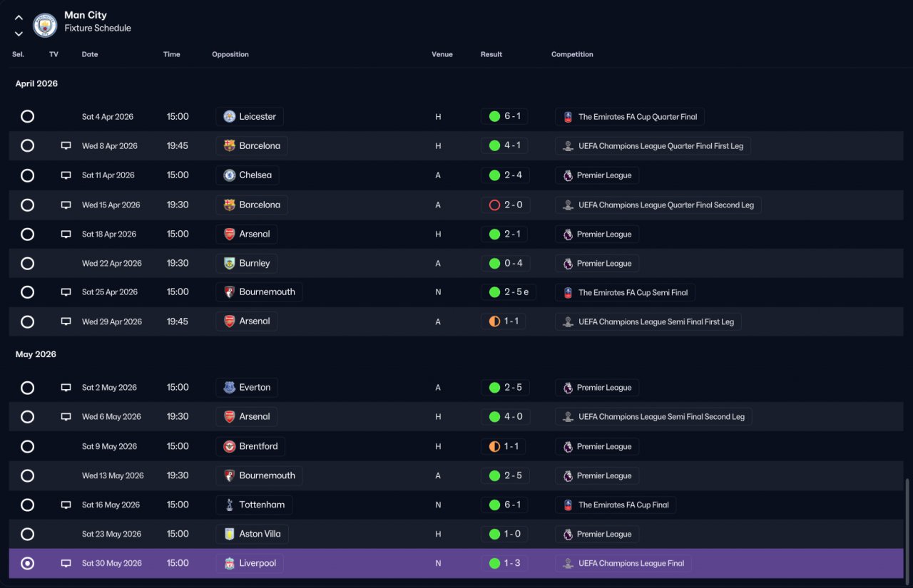Click TV icon for Everton match
This screenshot has height=588, width=913.
click(66, 388)
